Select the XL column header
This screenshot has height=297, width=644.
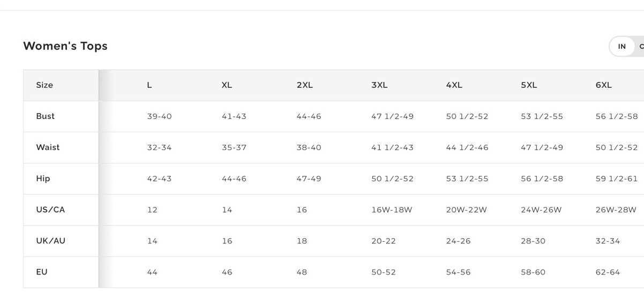pyautogui.click(x=227, y=85)
